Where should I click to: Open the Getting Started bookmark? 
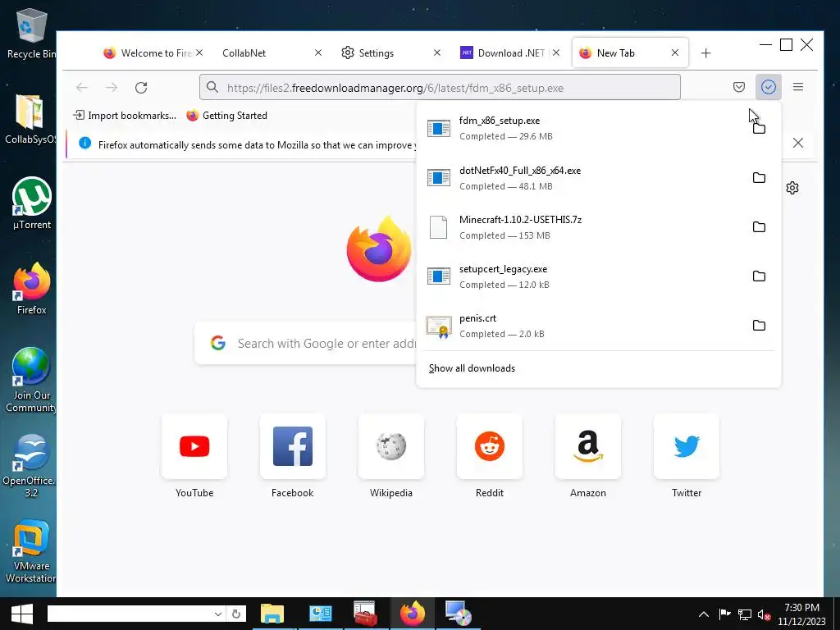[227, 115]
